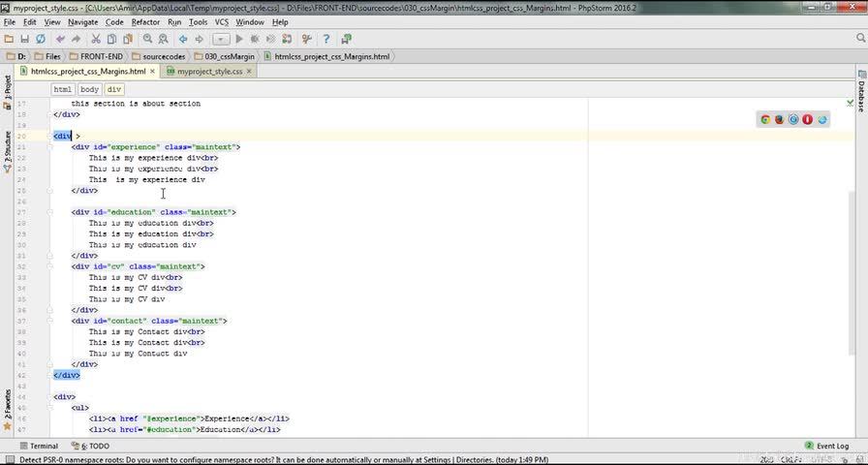Open the Refactor menu
Image resolution: width=868 pixels, height=465 pixels.
(x=145, y=21)
